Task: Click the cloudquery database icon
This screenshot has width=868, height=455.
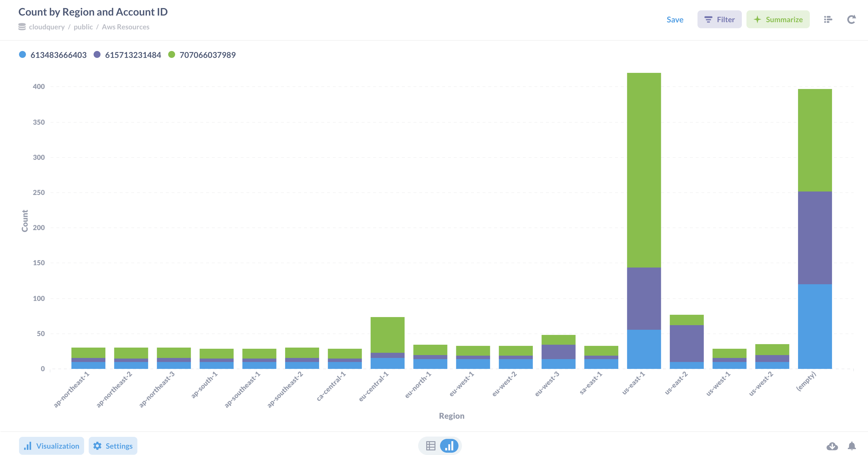Action: click(22, 27)
